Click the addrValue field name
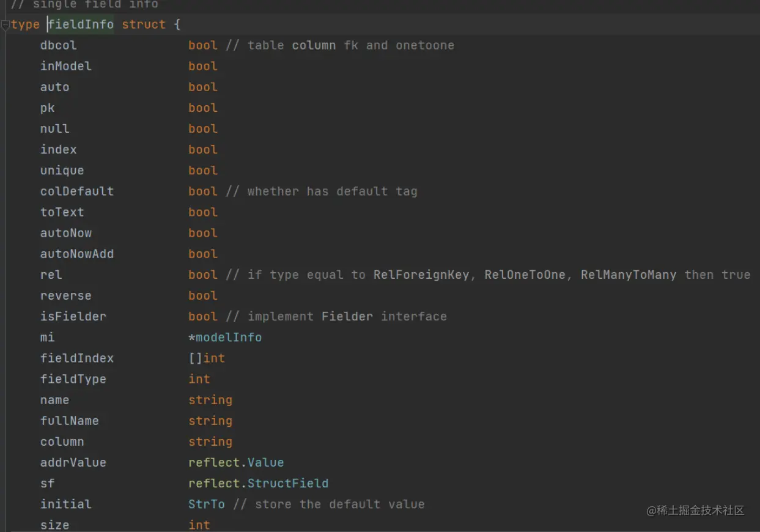Screen dimensions: 760x532 73,462
